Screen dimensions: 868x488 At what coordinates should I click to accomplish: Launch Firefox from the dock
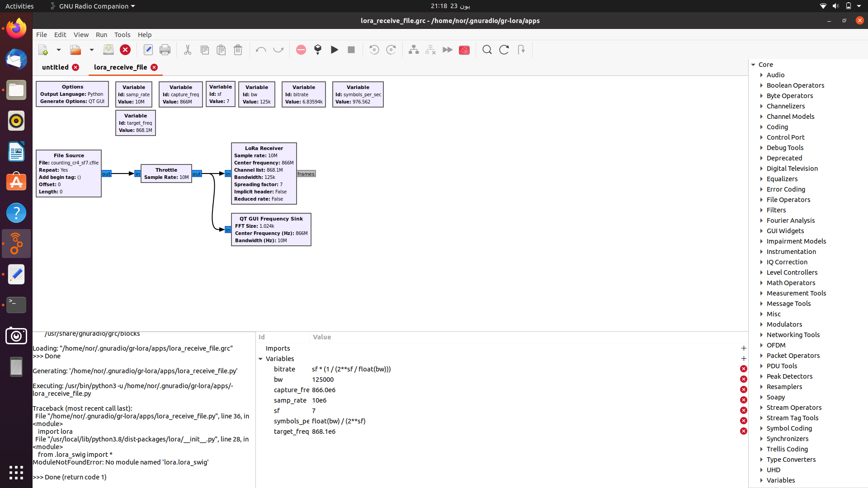16,28
